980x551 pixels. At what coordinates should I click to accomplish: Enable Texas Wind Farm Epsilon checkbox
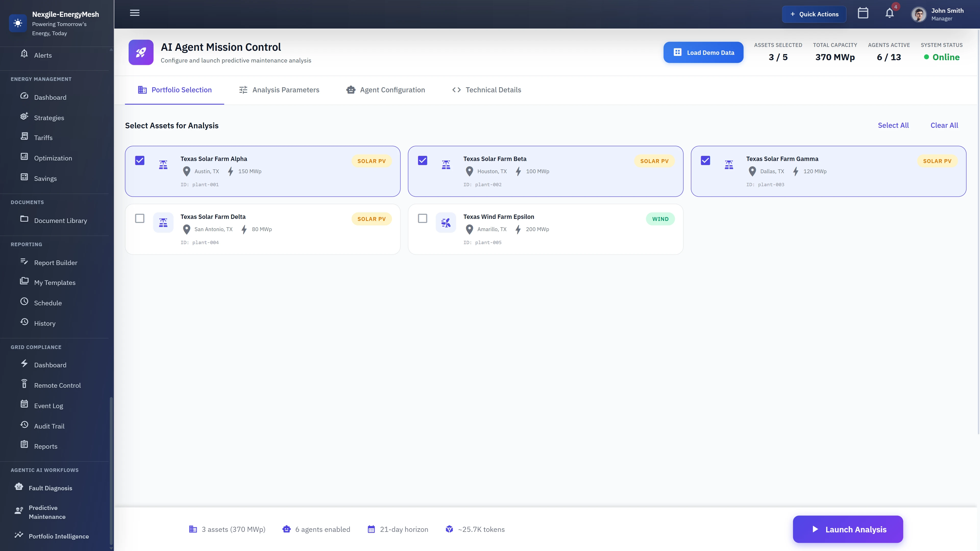pyautogui.click(x=422, y=218)
